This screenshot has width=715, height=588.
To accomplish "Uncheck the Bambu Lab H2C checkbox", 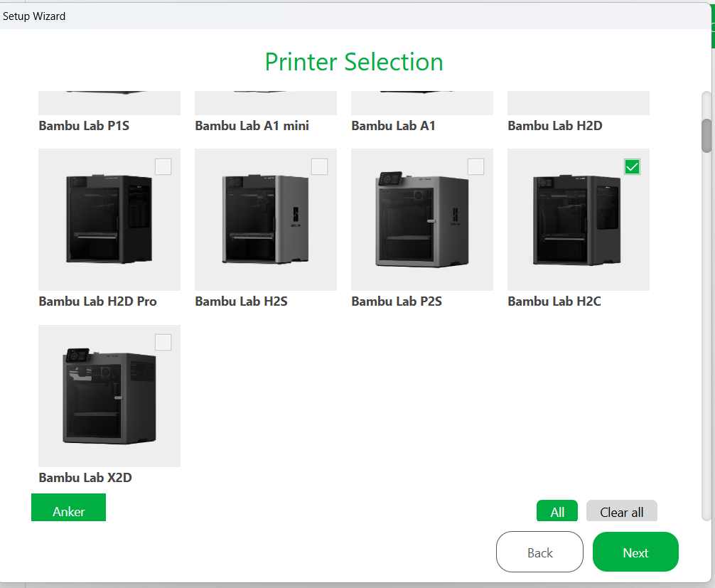I will click(632, 166).
